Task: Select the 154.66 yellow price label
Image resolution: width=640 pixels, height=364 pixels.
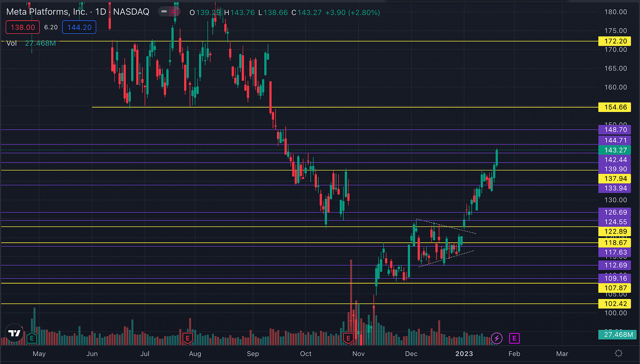Action: [x=615, y=107]
